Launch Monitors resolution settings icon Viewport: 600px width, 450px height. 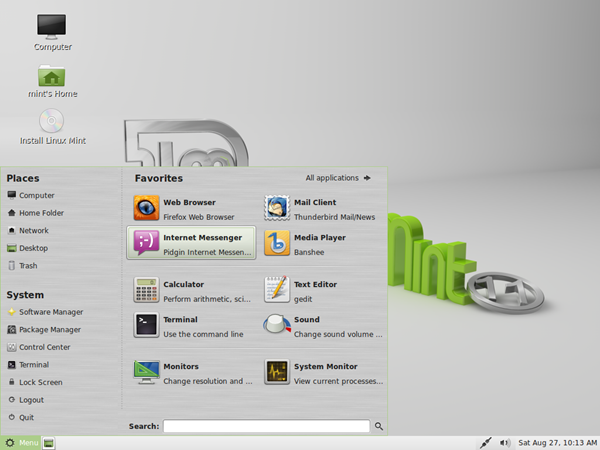point(146,372)
